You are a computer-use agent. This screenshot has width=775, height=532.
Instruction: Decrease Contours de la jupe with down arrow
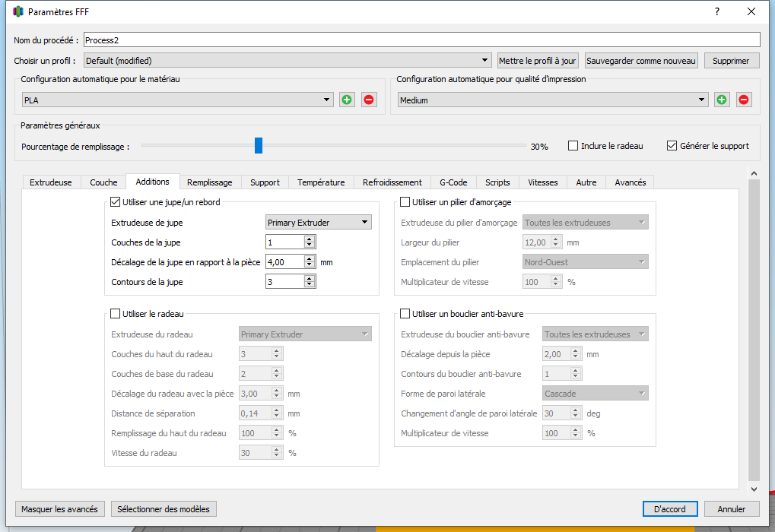tap(310, 285)
